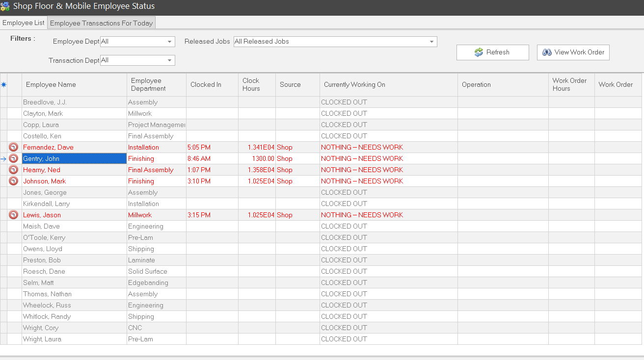Click the View Work Order button

tap(573, 52)
